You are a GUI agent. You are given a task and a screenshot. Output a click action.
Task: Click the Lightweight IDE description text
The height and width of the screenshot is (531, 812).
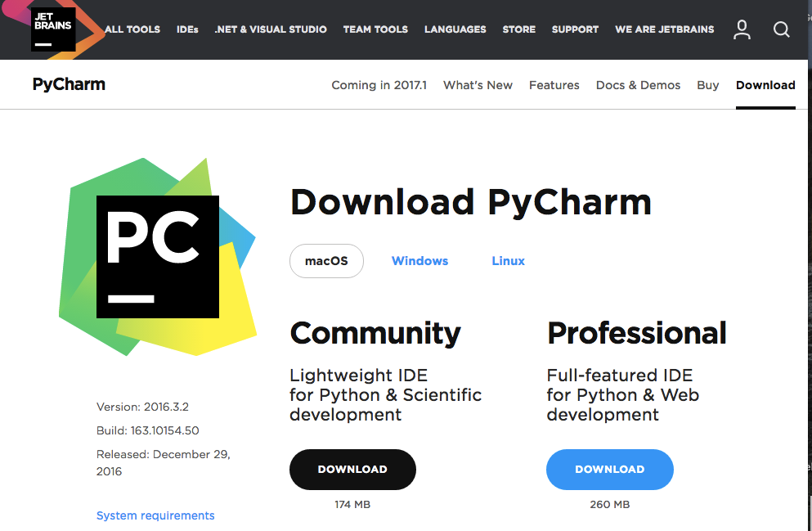coord(385,394)
